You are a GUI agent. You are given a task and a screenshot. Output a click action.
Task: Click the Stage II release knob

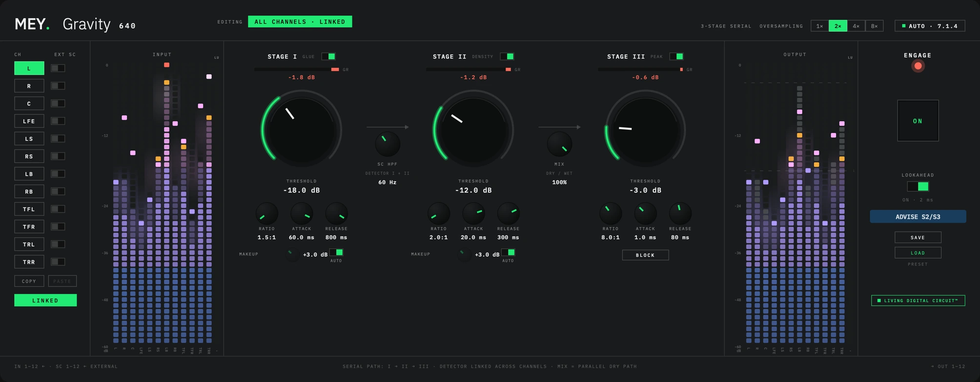508,213
